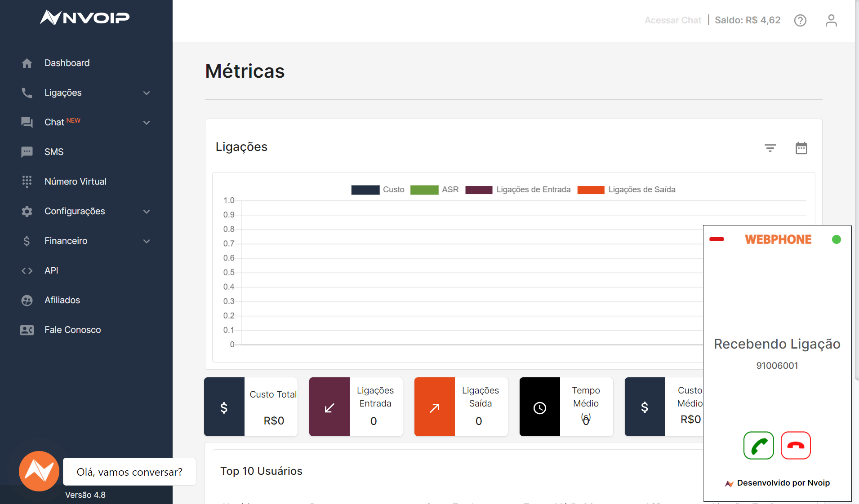This screenshot has height=504, width=859.
Task: Open the user profile icon
Action: coord(831,20)
